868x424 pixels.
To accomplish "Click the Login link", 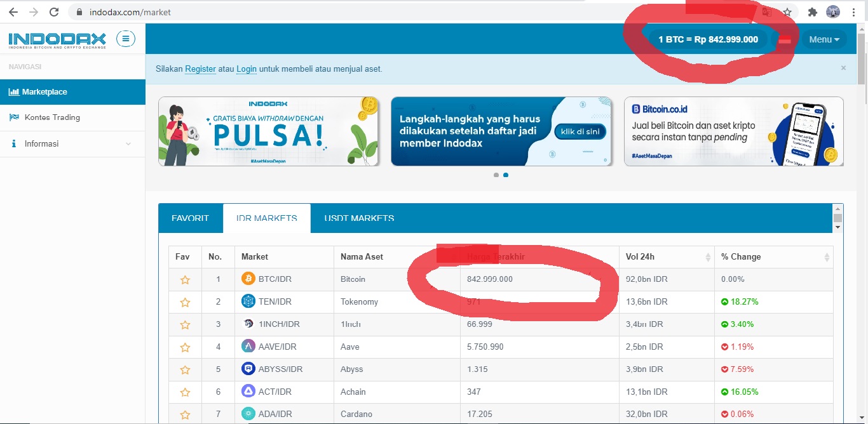I will tap(247, 69).
